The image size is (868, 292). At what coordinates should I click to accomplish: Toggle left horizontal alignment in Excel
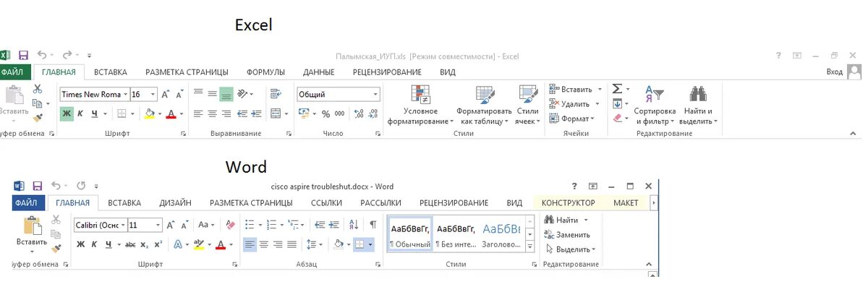(198, 113)
